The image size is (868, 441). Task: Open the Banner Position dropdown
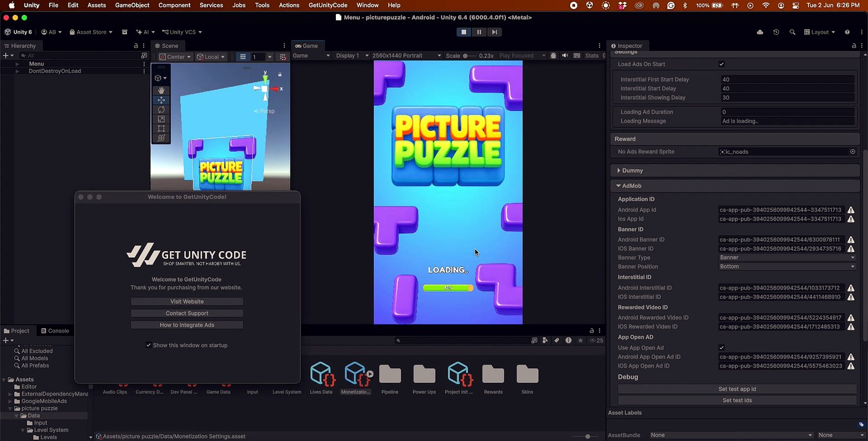click(x=787, y=266)
